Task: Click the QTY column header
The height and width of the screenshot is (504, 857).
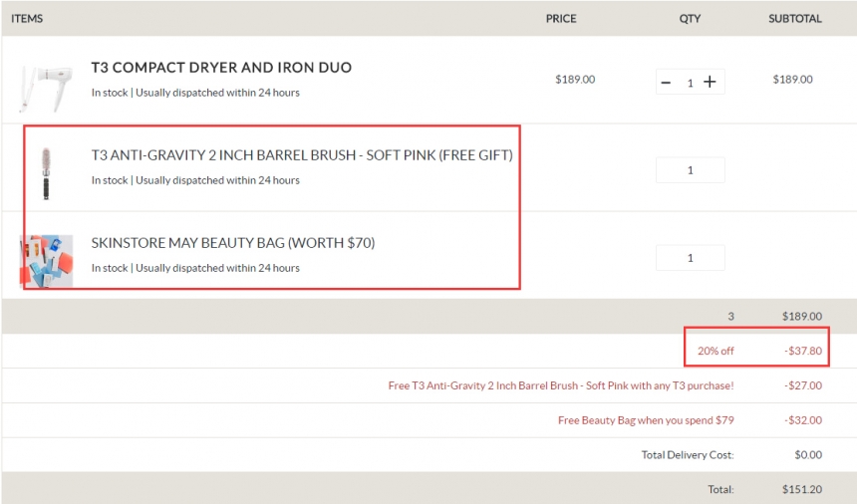Action: pos(690,19)
